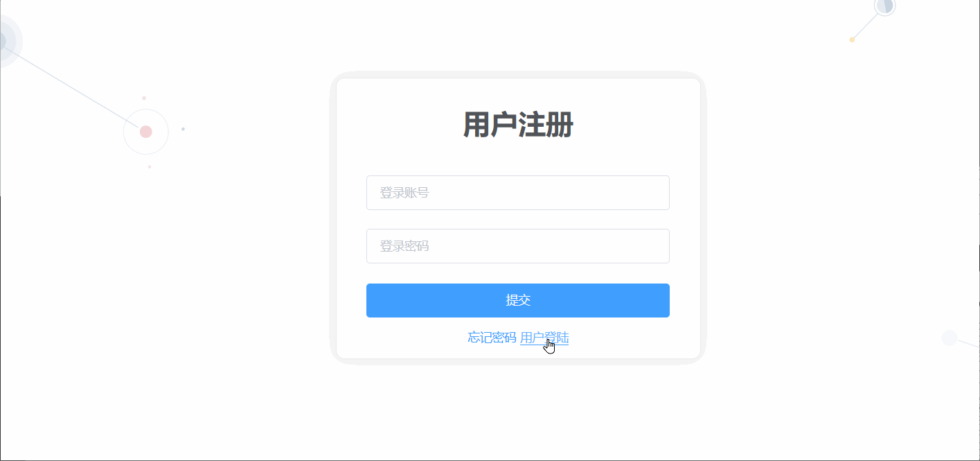Image resolution: width=980 pixels, height=461 pixels.
Task: Click the gray border of the registration card
Action: (333, 218)
